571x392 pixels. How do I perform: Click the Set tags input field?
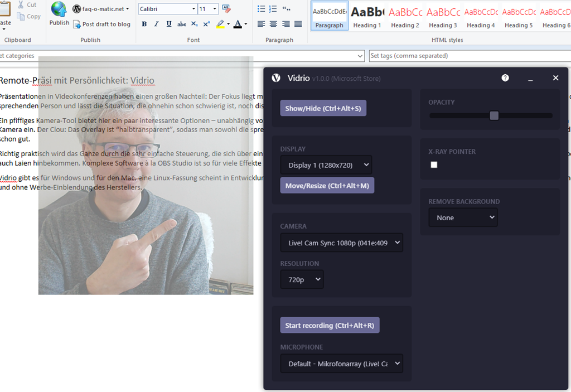coord(470,56)
